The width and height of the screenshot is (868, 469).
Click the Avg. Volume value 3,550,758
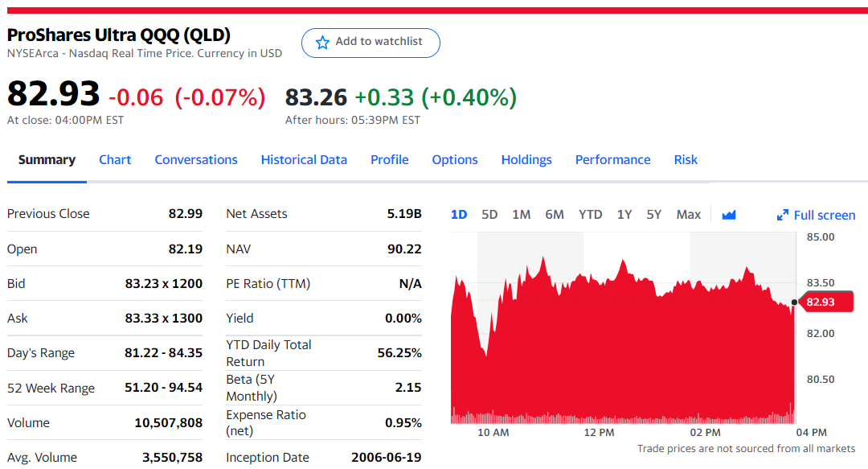(x=172, y=458)
